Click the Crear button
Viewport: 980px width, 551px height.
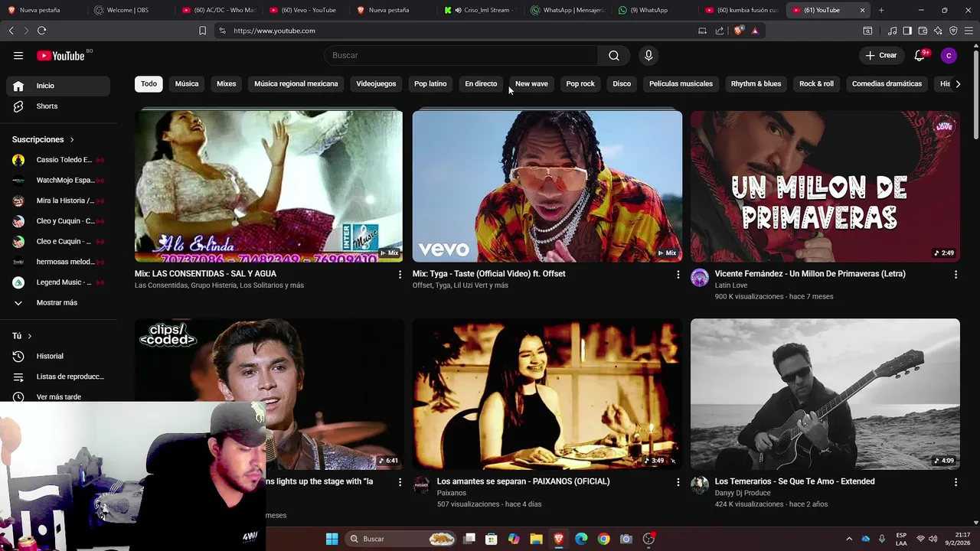tap(880, 55)
